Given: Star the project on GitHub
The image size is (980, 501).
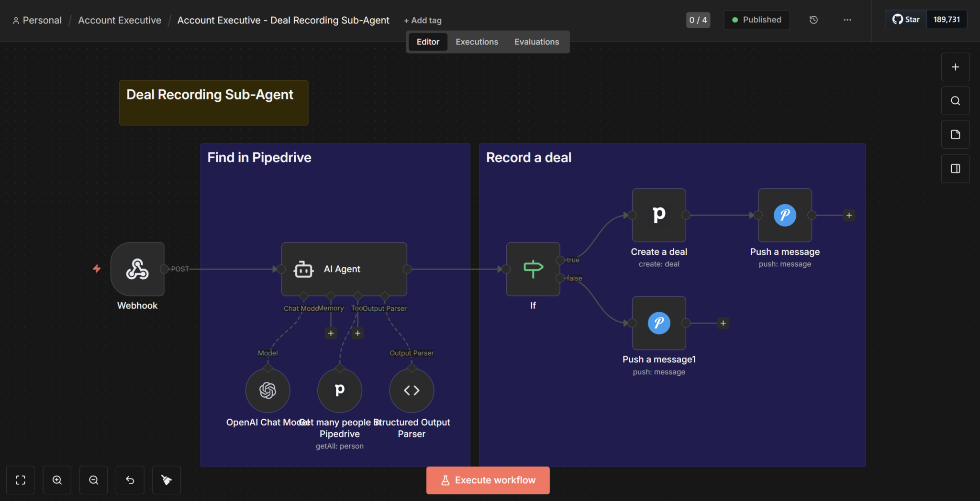Looking at the screenshot, I should pyautogui.click(x=906, y=19).
